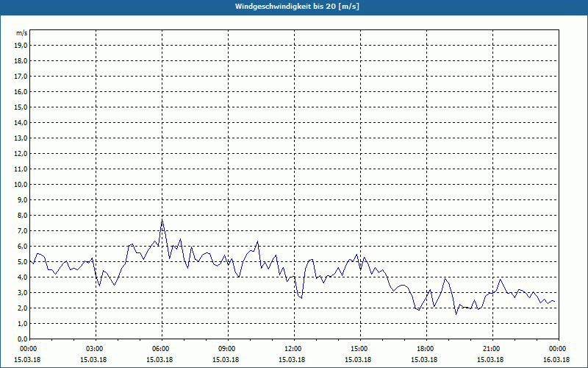Click the 5,0 y-axis label
This screenshot has height=368, width=588.
[x=23, y=261]
